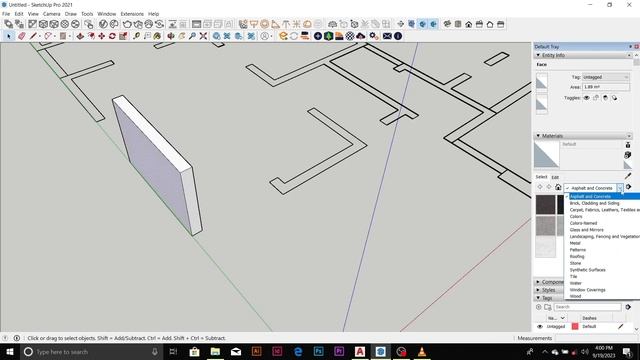Viewport: 640px width, 360px height.
Task: Open the Draw menu
Action: (x=71, y=14)
